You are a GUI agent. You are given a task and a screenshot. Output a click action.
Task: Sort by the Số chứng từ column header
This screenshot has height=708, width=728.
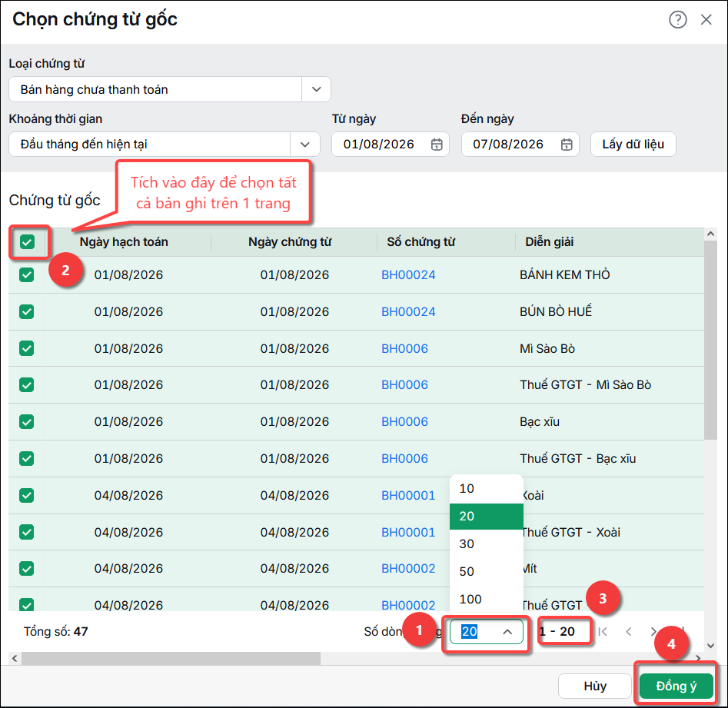coord(421,242)
